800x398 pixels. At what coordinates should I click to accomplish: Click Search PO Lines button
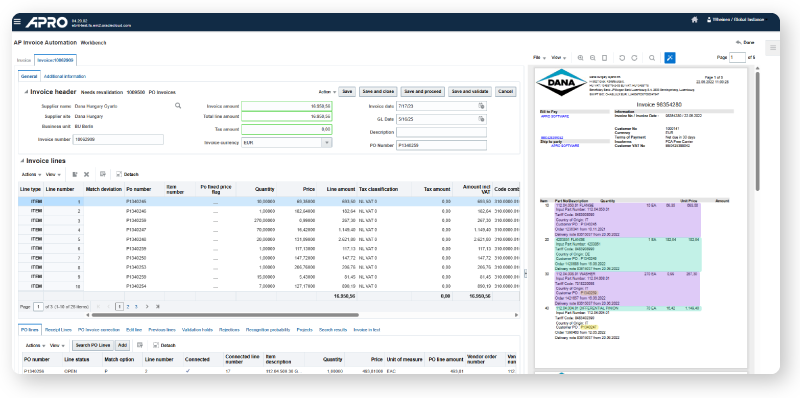click(x=93, y=345)
